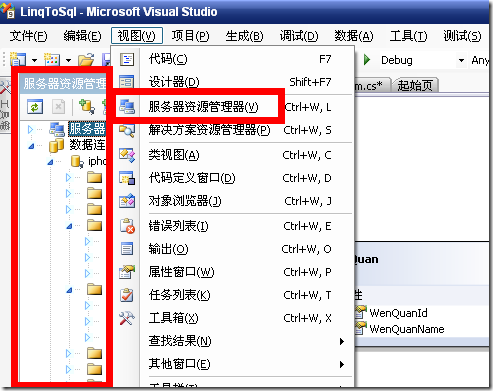
Task: Collapse the iphone database connection node
Action: [x=50, y=162]
